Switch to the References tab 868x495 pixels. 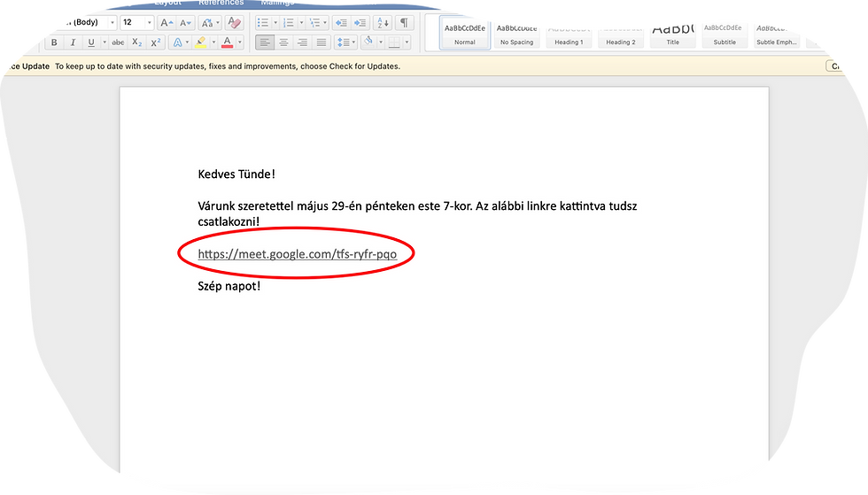221,3
